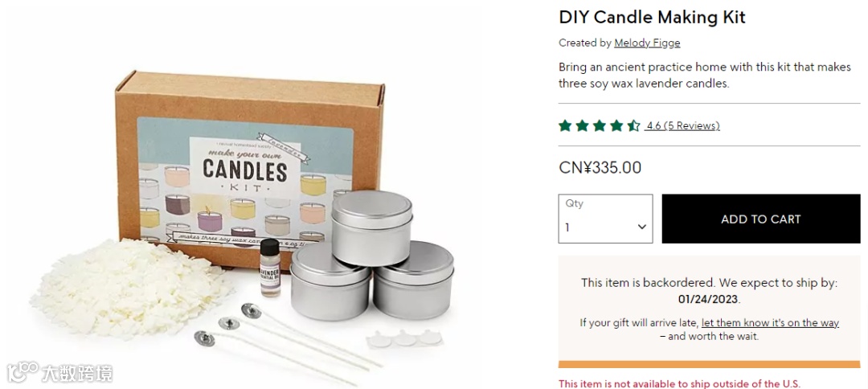Click the half-filled fifth rating star

click(x=633, y=125)
